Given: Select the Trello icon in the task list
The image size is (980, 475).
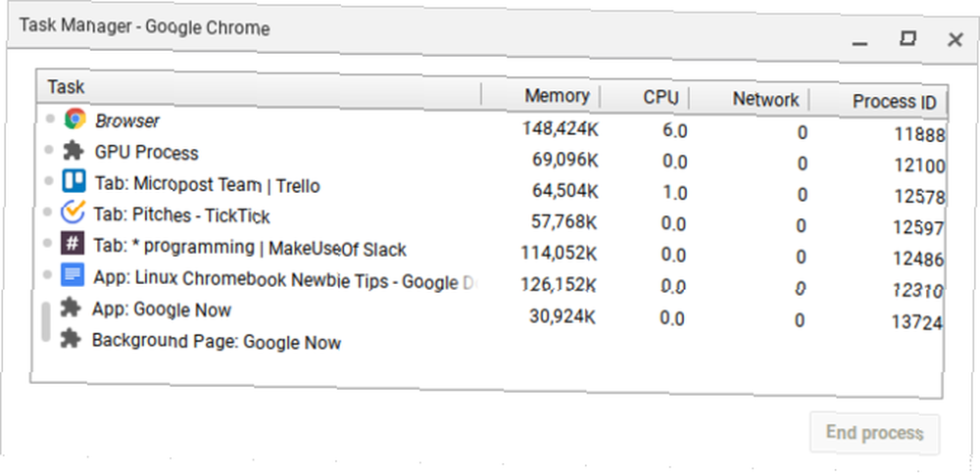Looking at the screenshot, I should pos(73,182).
